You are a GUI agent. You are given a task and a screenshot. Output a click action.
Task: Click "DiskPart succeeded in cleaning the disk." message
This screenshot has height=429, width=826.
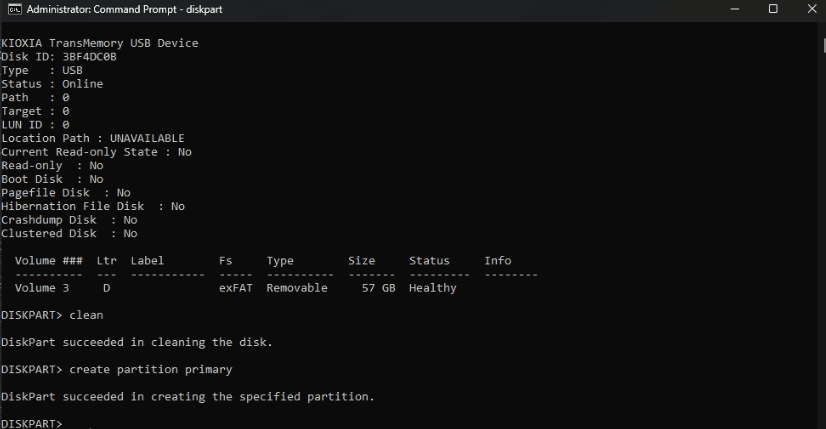pos(137,342)
